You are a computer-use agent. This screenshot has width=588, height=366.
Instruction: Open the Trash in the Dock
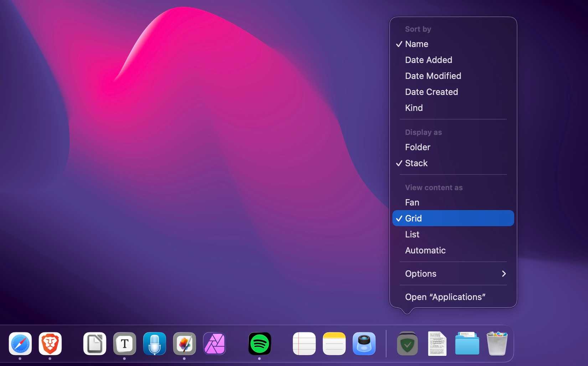[x=497, y=344]
